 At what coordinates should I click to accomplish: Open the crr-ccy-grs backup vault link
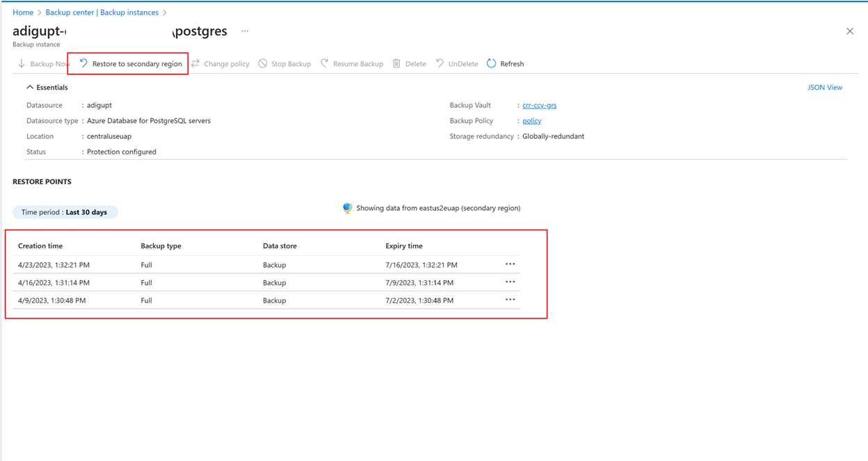point(540,106)
